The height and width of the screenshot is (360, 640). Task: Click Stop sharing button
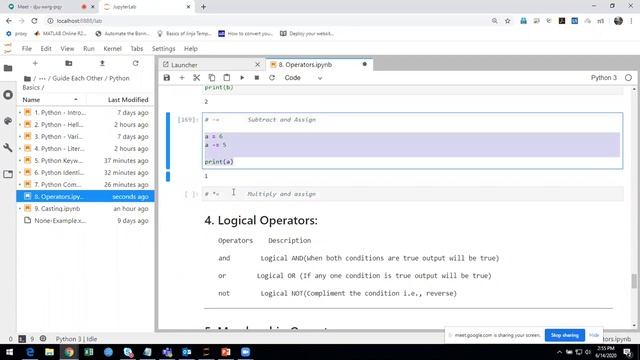point(564,335)
